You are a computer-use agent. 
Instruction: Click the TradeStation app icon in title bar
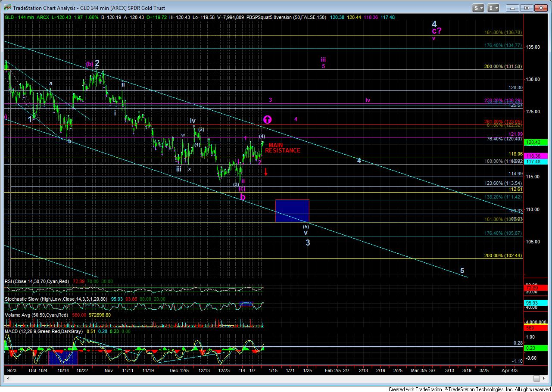pyautogui.click(x=7, y=8)
